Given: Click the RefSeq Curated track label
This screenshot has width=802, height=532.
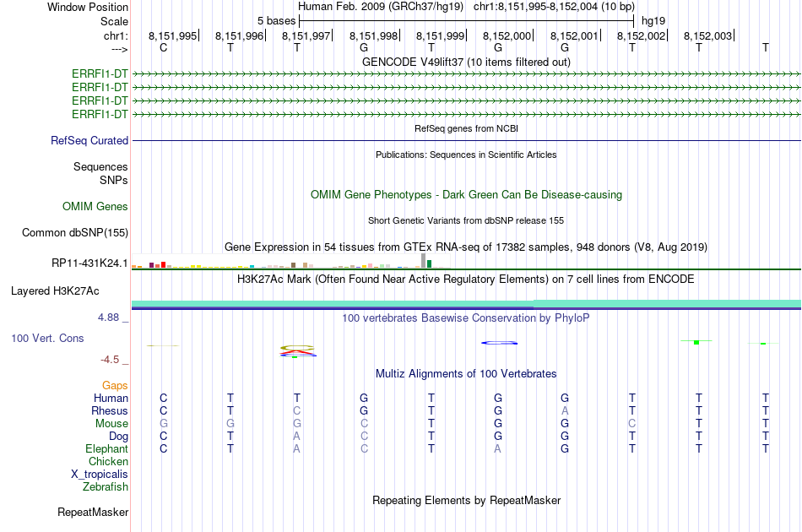Looking at the screenshot, I should (x=89, y=141).
